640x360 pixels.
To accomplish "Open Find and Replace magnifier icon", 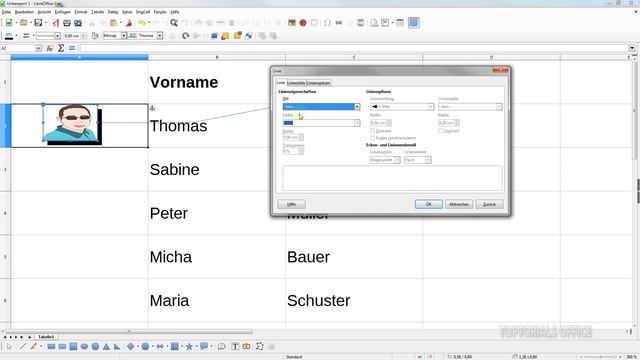I will point(174,23).
